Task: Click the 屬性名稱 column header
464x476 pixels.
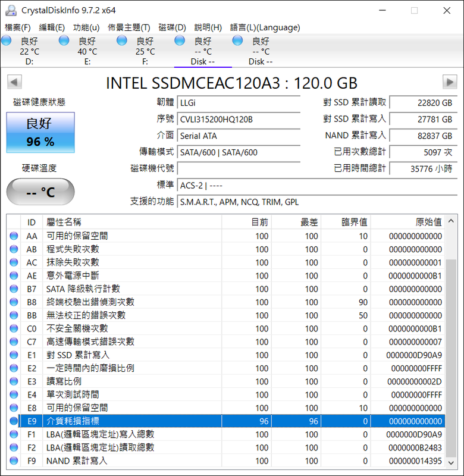Action: tap(132, 222)
